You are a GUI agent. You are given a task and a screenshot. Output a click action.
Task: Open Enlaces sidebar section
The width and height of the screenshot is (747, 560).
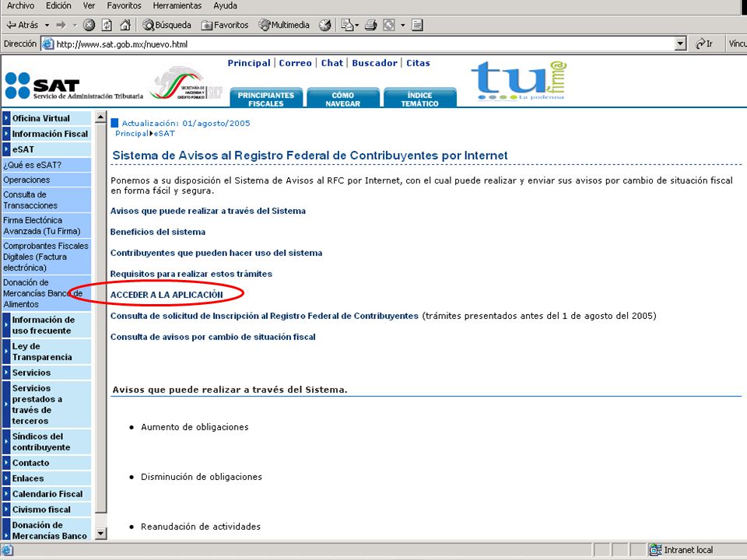47,478
